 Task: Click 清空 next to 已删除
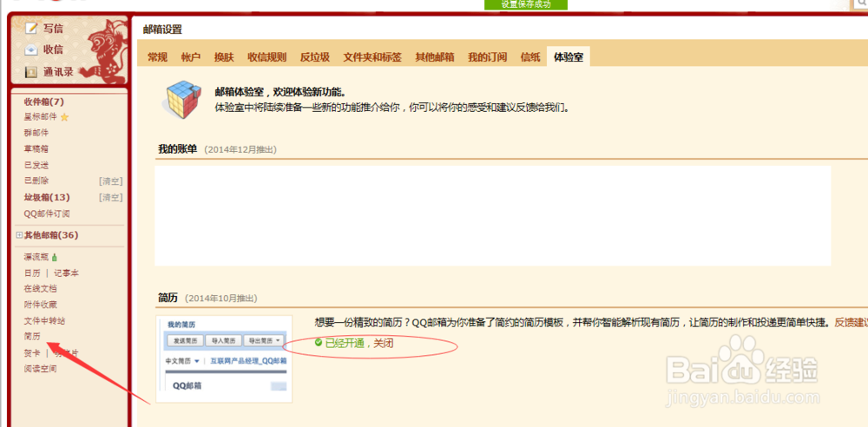tap(111, 181)
